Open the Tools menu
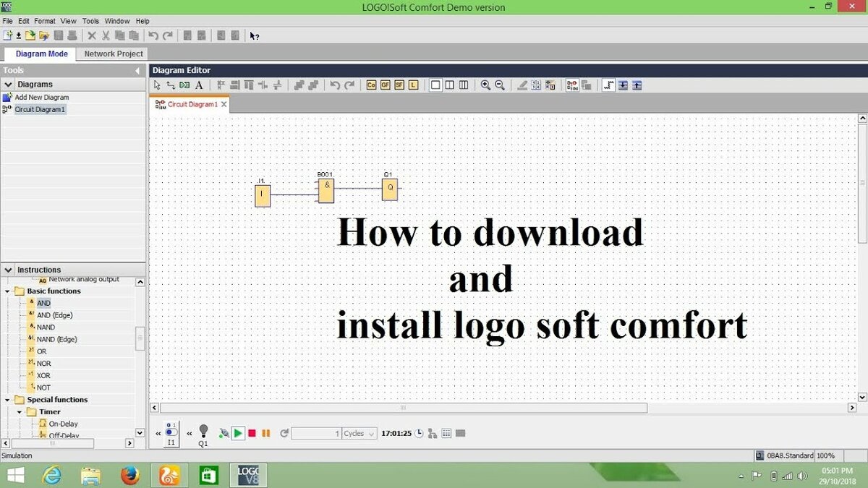The height and width of the screenshot is (488, 868). [x=90, y=21]
